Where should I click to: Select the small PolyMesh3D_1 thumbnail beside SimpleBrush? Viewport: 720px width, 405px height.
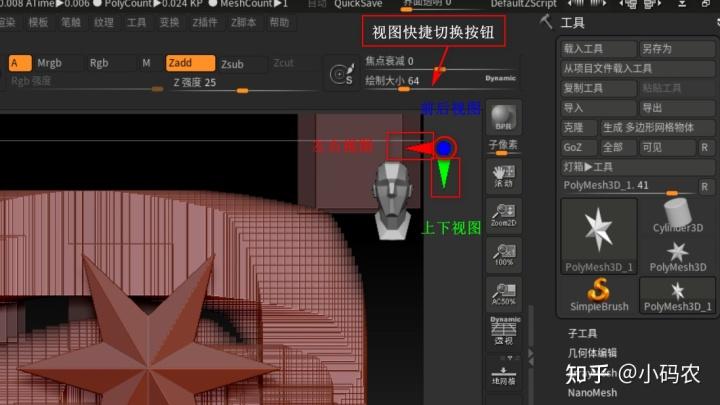point(678,295)
